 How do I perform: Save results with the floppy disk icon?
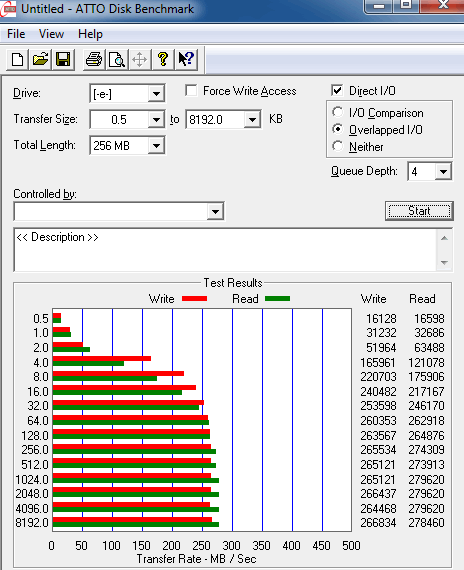(63, 59)
